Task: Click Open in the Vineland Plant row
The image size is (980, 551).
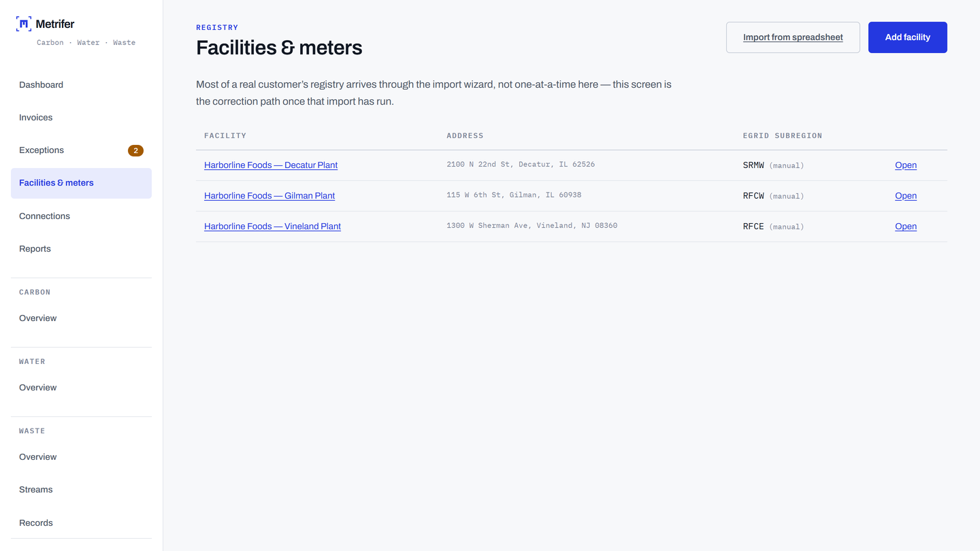Action: pos(906,227)
